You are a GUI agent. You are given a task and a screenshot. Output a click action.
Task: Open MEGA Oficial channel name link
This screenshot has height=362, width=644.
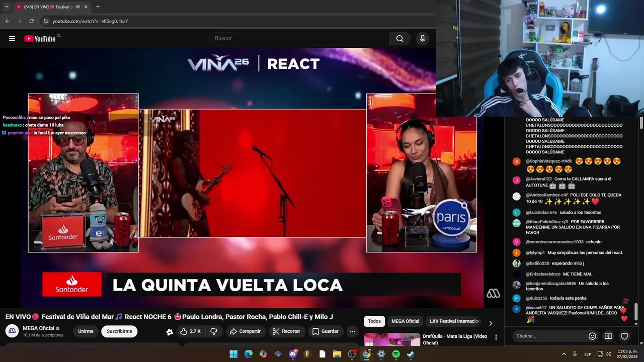point(38,328)
